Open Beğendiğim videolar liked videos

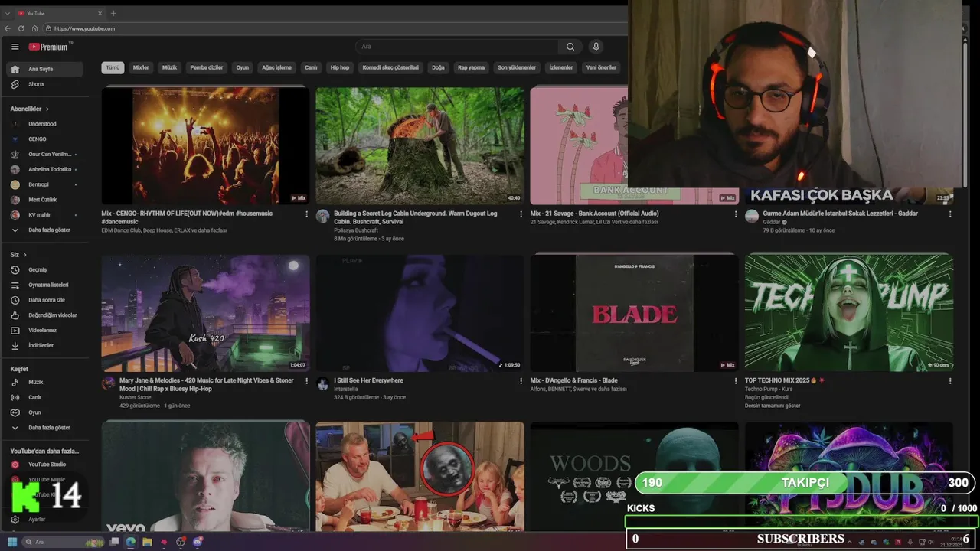(44, 315)
